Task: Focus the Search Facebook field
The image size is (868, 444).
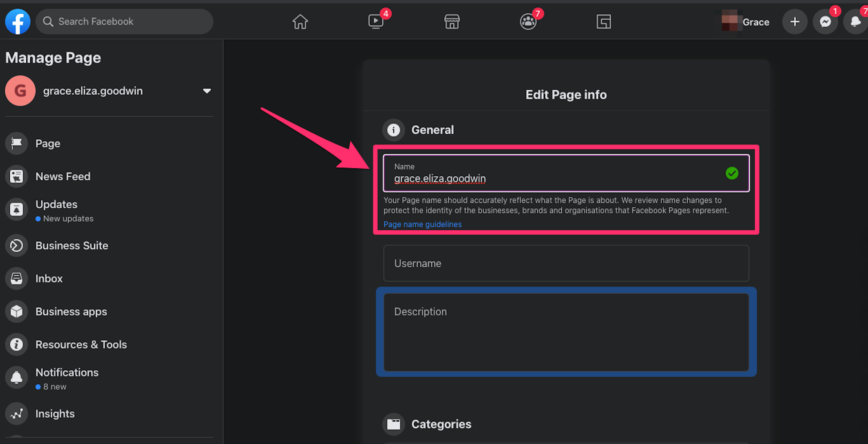Action: coord(124,21)
